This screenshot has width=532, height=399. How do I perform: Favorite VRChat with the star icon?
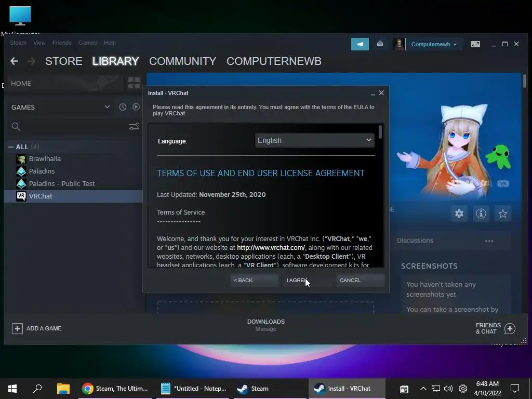pyautogui.click(x=502, y=214)
